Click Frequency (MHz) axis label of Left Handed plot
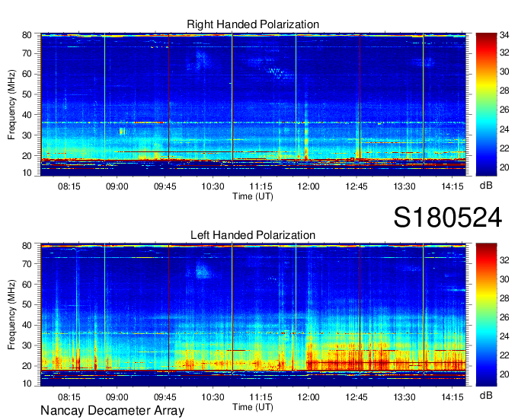The width and height of the screenshot is (518, 420). point(11,315)
